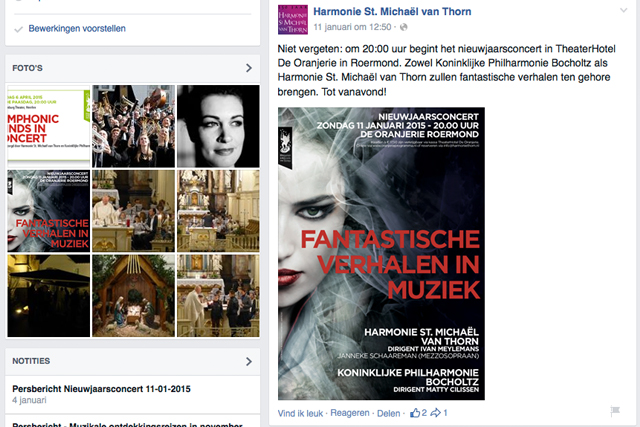The width and height of the screenshot is (640, 427).
Task: Open the Symphonic Winds concert flyer thumbnail
Action: click(49, 126)
